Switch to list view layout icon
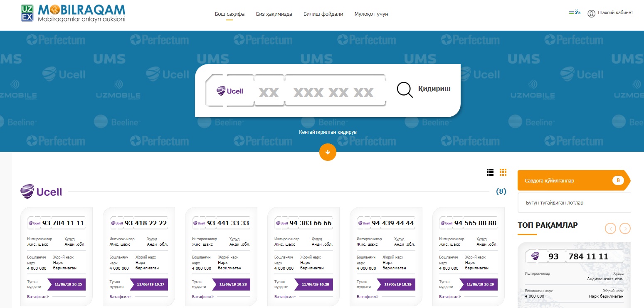The width and height of the screenshot is (644, 308). pos(490,172)
